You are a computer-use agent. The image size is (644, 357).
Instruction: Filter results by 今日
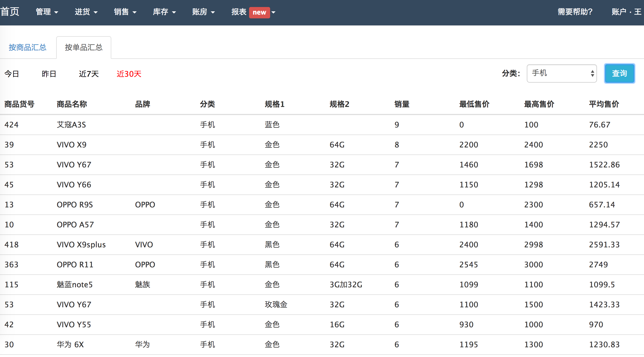tap(12, 74)
